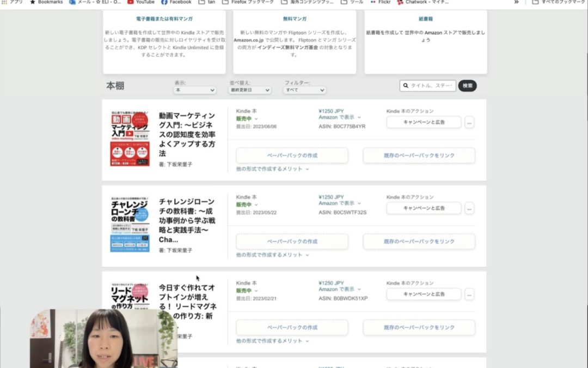This screenshot has width=588, height=368.
Task: Expand the 販売中 status for the first Kindle book
Action: pos(243,118)
